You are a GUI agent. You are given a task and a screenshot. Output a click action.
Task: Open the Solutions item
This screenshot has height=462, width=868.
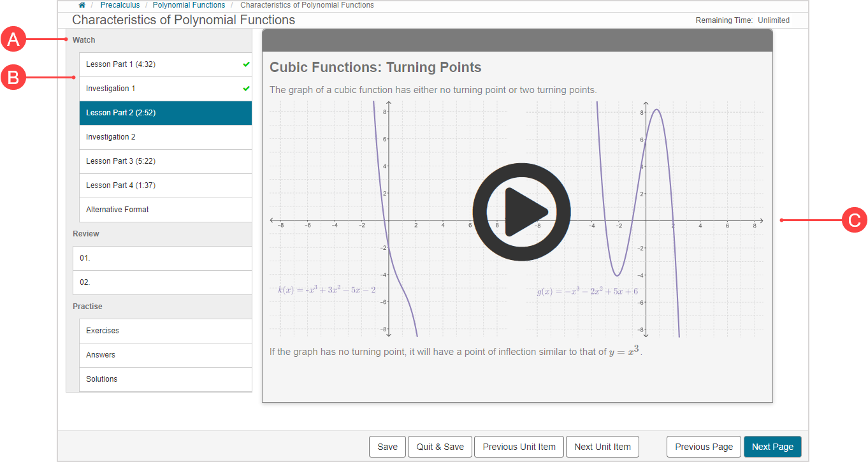[102, 379]
